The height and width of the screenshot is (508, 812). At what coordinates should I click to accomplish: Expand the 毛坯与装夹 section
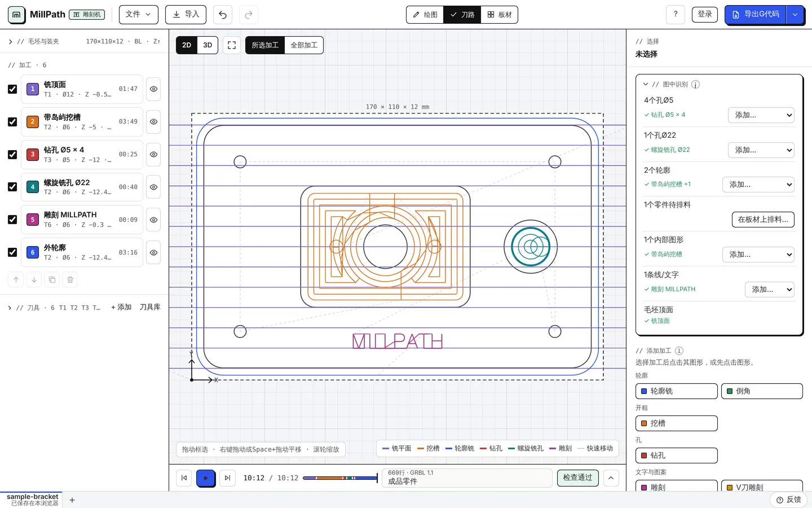11,42
